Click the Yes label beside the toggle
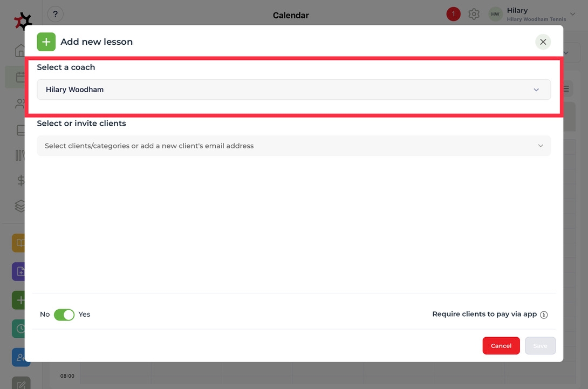Viewport: 588px width, 389px height. 85,315
